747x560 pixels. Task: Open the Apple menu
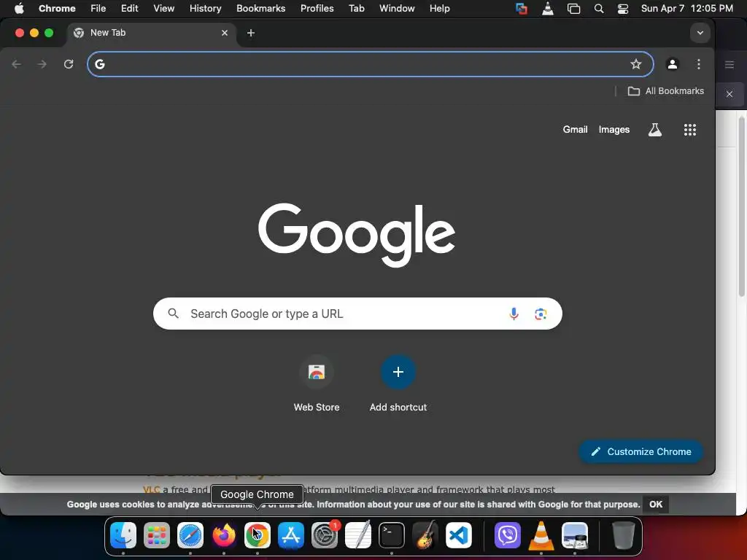point(19,9)
